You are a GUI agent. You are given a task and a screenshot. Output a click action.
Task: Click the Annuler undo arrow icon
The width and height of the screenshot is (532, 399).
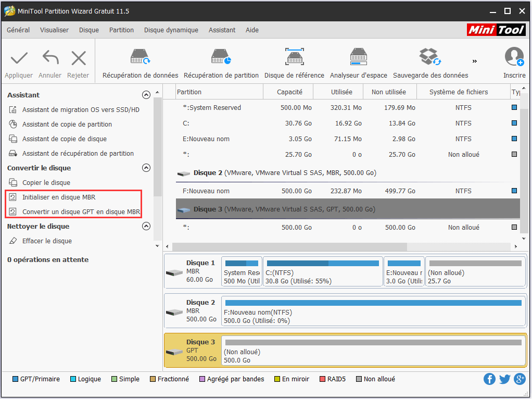(50, 57)
